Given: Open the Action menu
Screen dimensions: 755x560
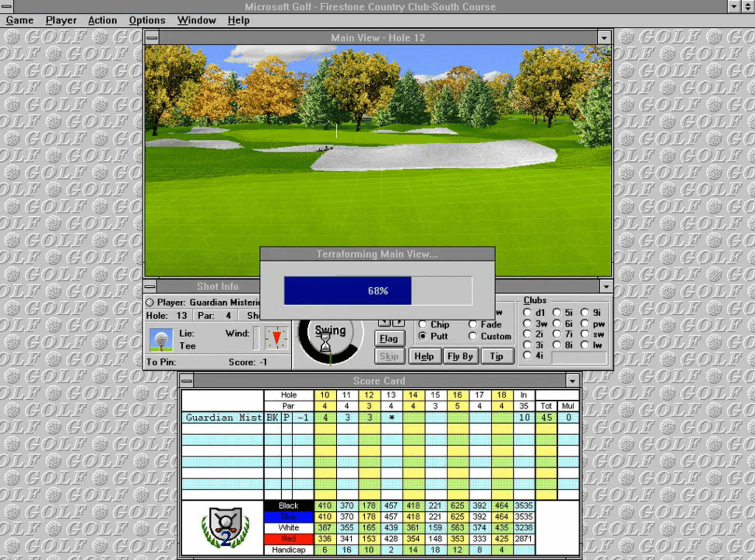Looking at the screenshot, I should pyautogui.click(x=102, y=20).
